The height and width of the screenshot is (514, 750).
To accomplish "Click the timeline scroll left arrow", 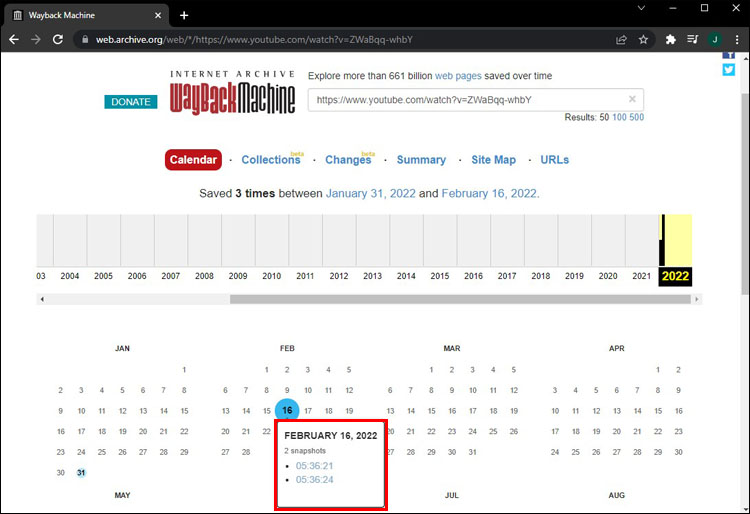I will click(x=42, y=299).
